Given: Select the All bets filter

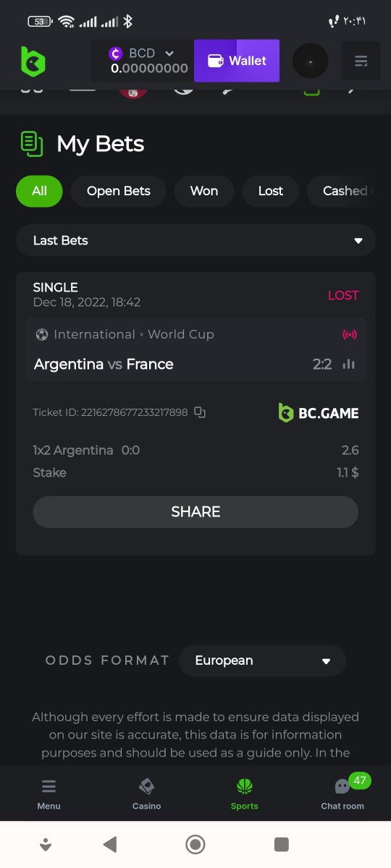Looking at the screenshot, I should point(39,191).
